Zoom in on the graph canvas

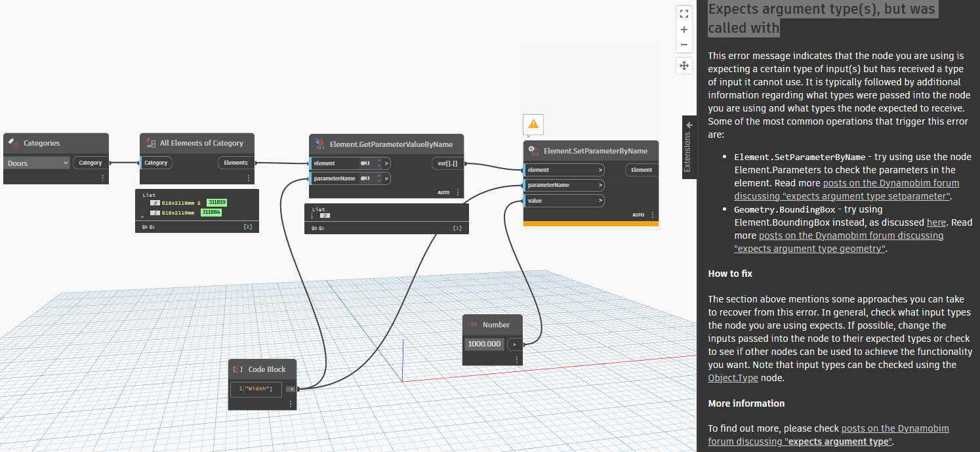684,30
